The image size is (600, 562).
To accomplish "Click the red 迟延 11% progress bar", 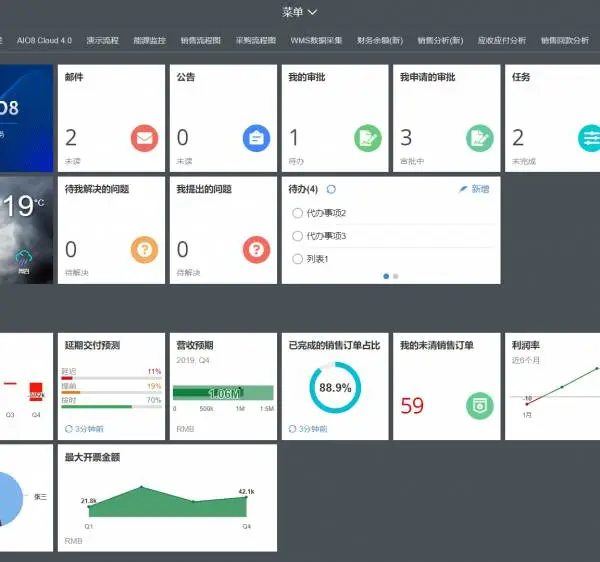I will 111,378.
